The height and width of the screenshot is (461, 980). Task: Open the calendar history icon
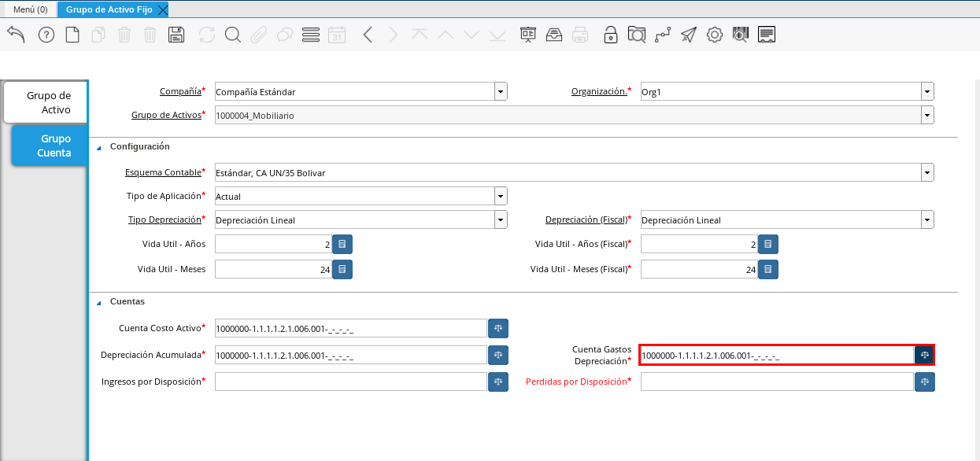(x=337, y=35)
